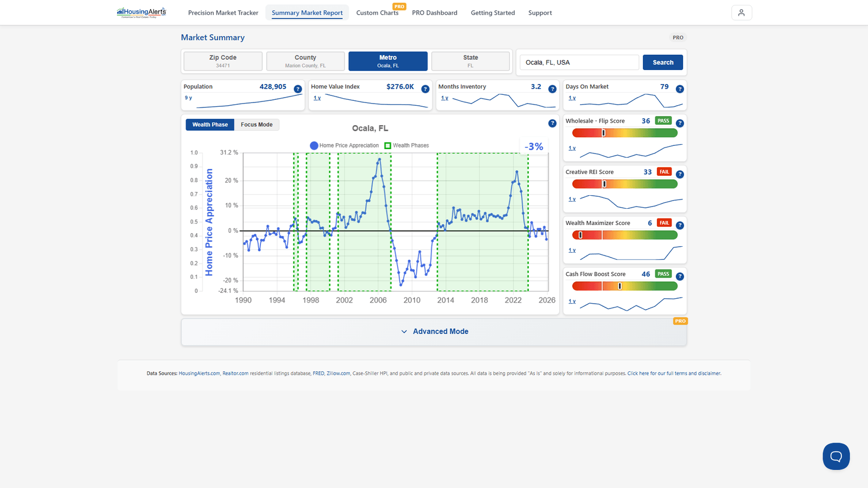
Task: Open the Custom Charts page
Action: [377, 12]
